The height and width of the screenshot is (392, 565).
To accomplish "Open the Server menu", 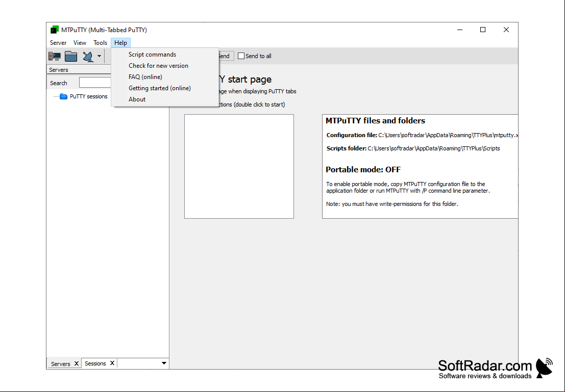I will pos(58,42).
